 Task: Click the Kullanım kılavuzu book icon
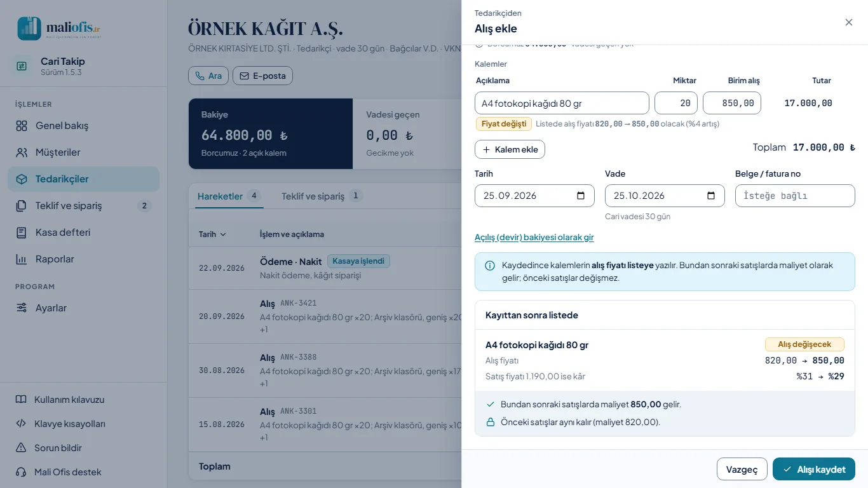(x=21, y=400)
